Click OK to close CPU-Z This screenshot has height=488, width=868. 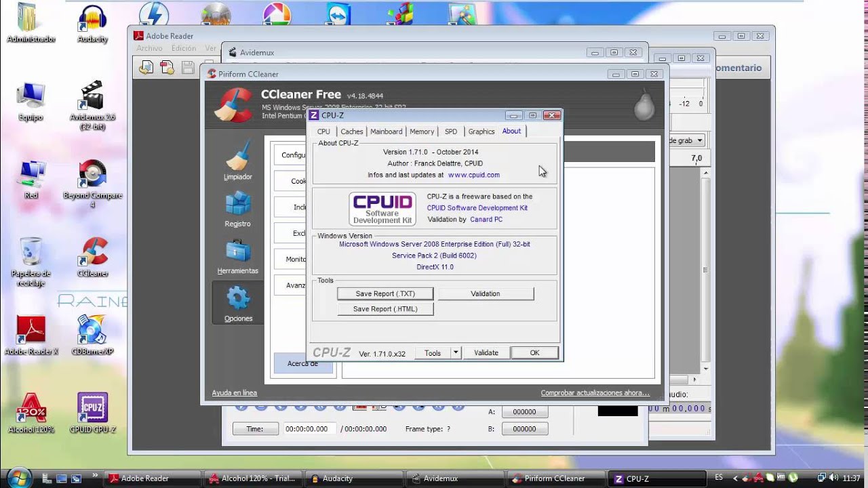(534, 352)
